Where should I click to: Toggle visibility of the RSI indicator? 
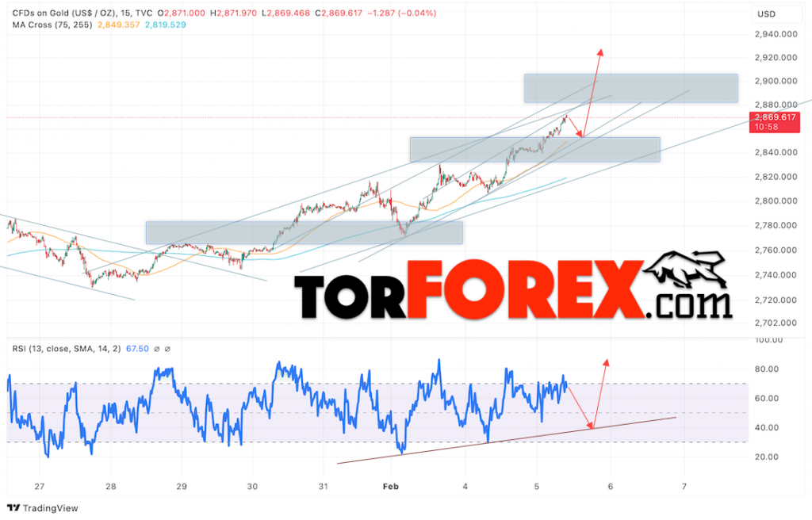(x=67, y=349)
